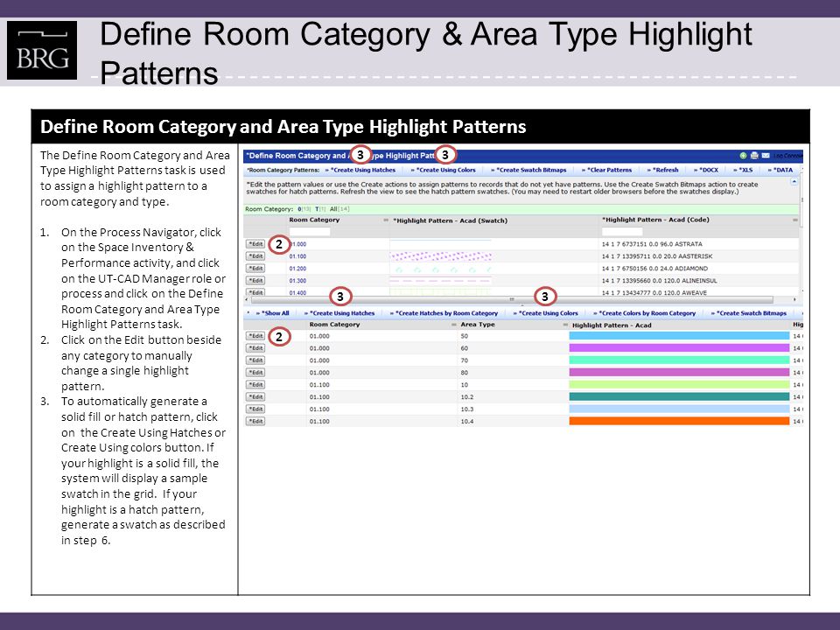Click orange swatch for area type 10.4
The width and height of the screenshot is (840, 630).
[x=679, y=422]
